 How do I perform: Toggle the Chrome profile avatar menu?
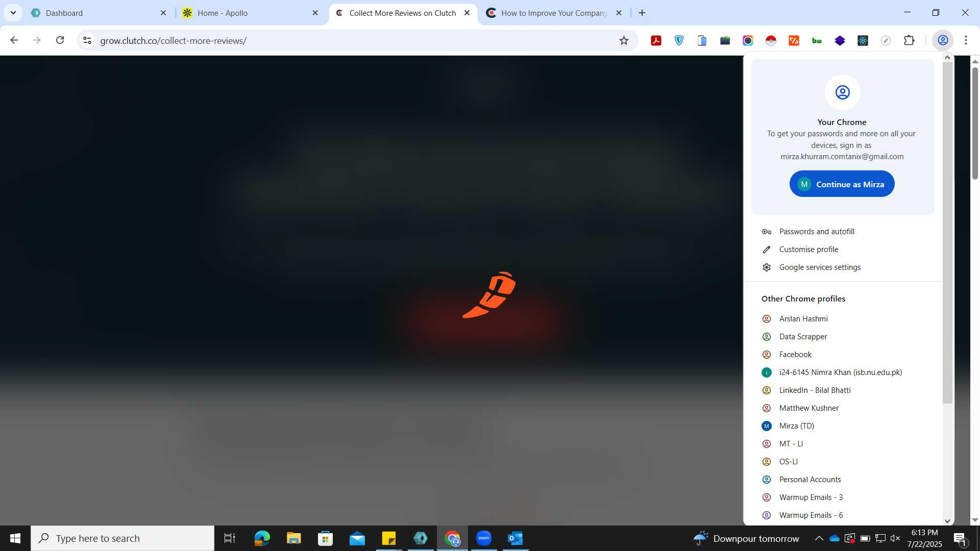[x=943, y=40]
